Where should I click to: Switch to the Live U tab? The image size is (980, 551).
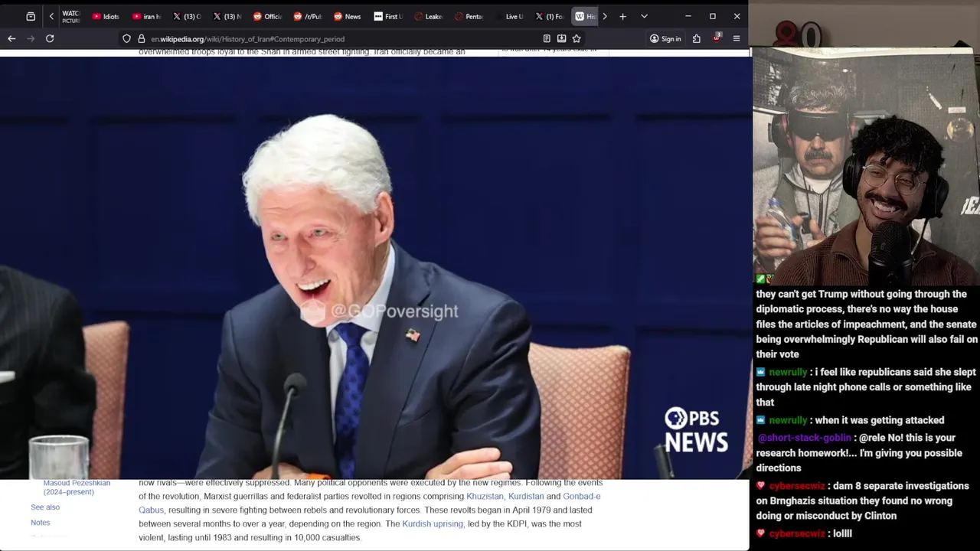coord(509,16)
